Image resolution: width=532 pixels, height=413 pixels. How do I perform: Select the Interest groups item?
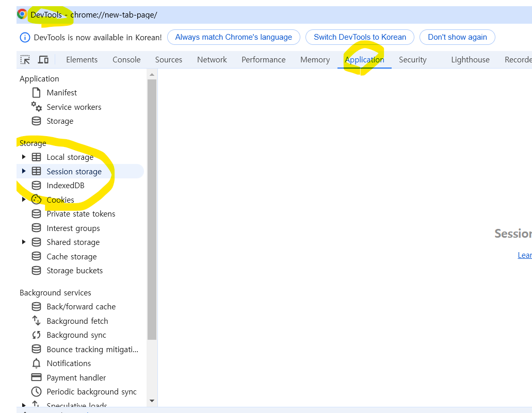[x=73, y=228]
